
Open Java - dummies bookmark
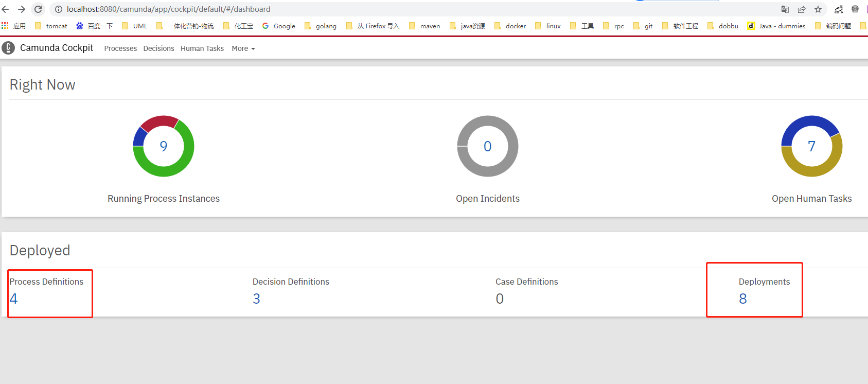(x=776, y=26)
